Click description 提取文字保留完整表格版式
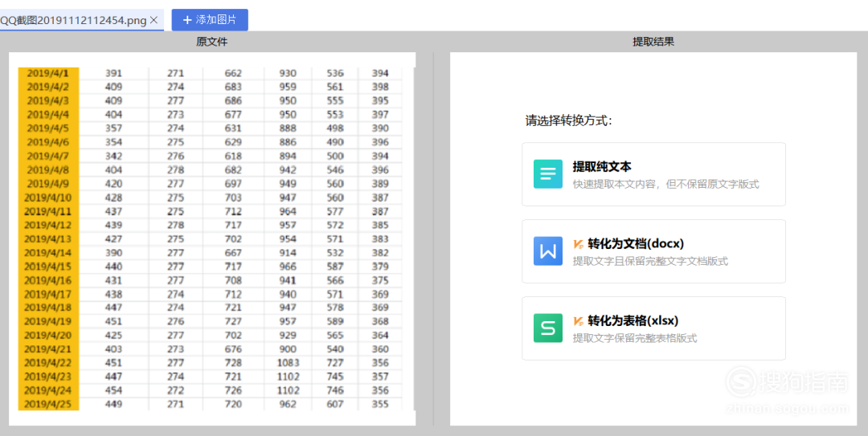The height and width of the screenshot is (436, 868). tap(635, 338)
